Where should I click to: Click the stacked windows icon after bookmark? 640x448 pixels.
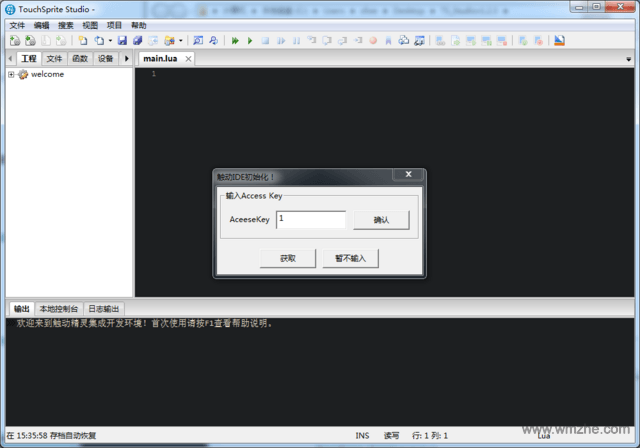[x=404, y=40]
